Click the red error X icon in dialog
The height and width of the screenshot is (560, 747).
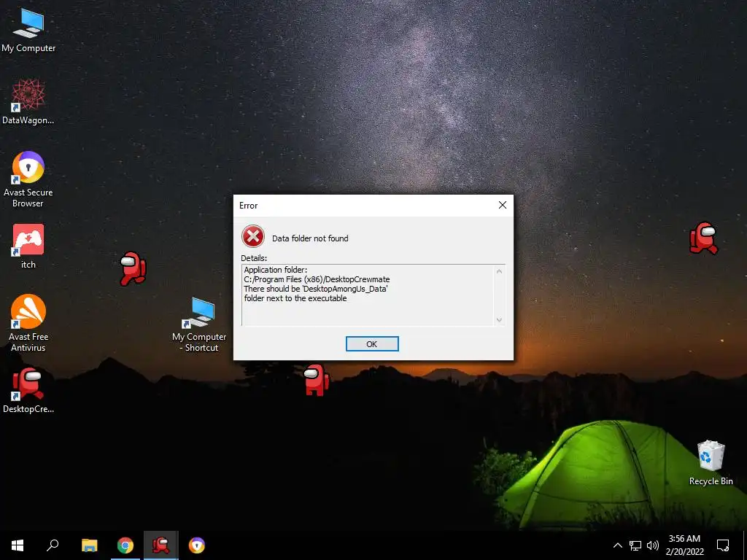coord(253,236)
